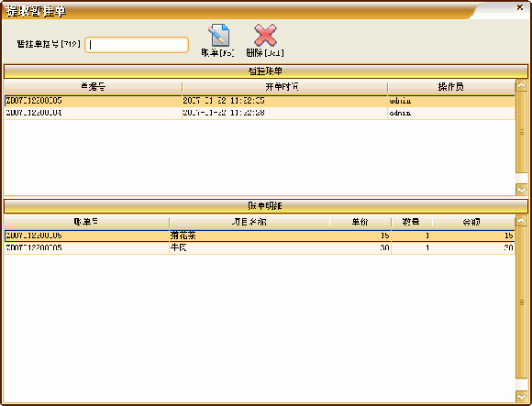Screen dimensions: 532x406
Task: Close the 提取暂挂单 dialog window
Action: click(x=519, y=7)
